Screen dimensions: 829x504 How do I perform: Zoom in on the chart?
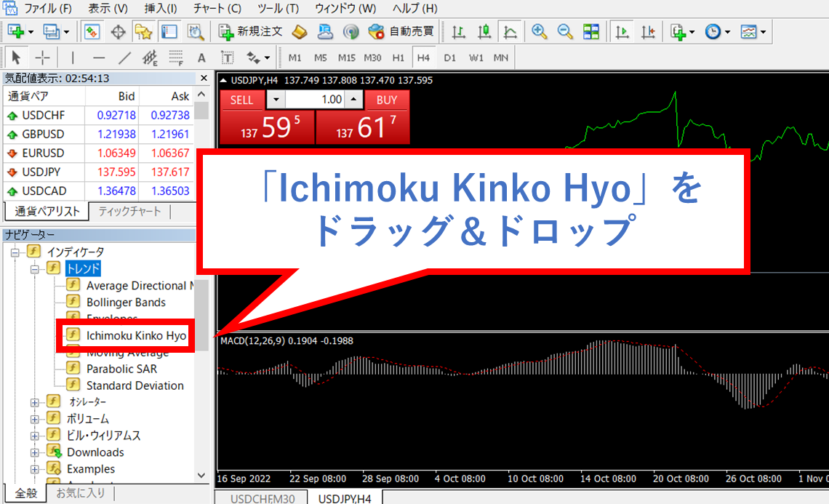(539, 32)
